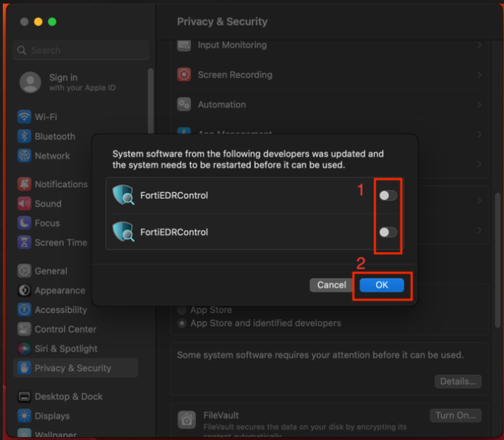Enable the second FortiEDRControl toggle
This screenshot has height=440, width=504.
click(388, 232)
